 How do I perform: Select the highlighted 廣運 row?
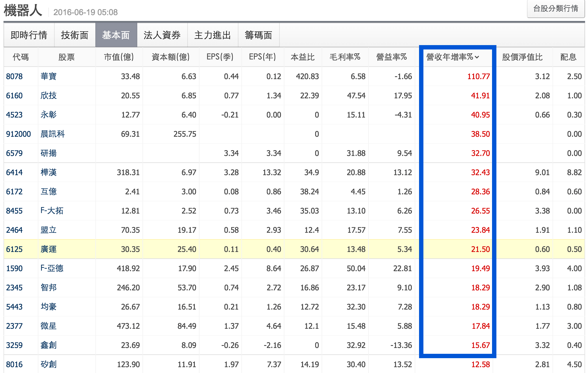coord(48,249)
